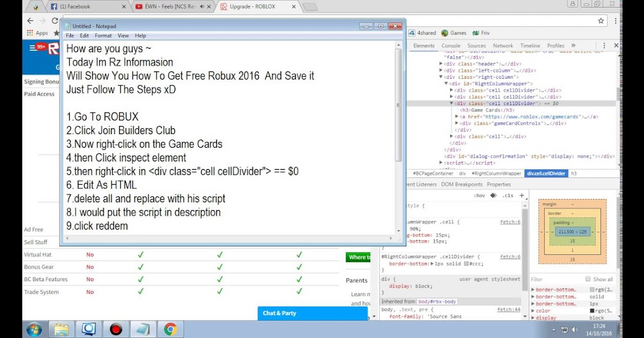Open the Games bookmark
644x338 pixels.
pos(454,33)
